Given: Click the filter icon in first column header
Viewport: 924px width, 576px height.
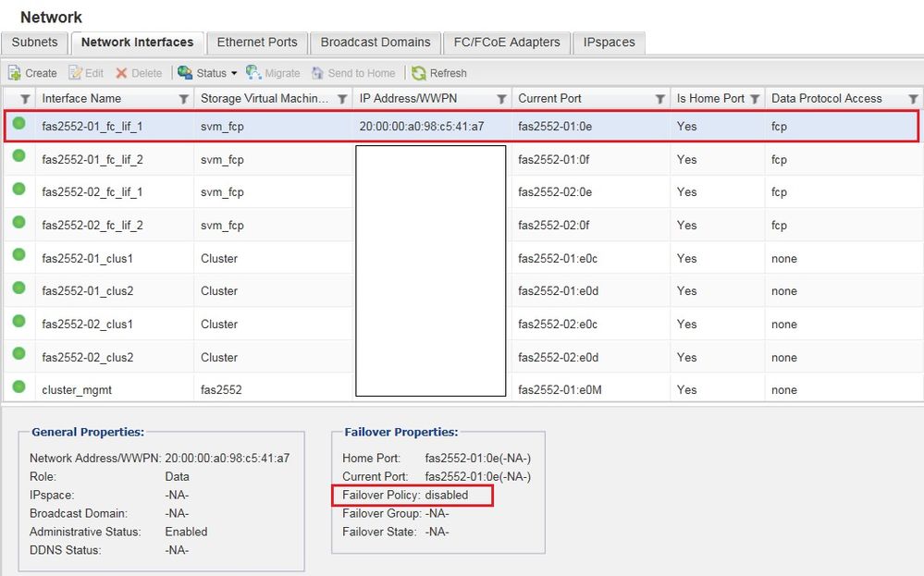Looking at the screenshot, I should (x=25, y=99).
